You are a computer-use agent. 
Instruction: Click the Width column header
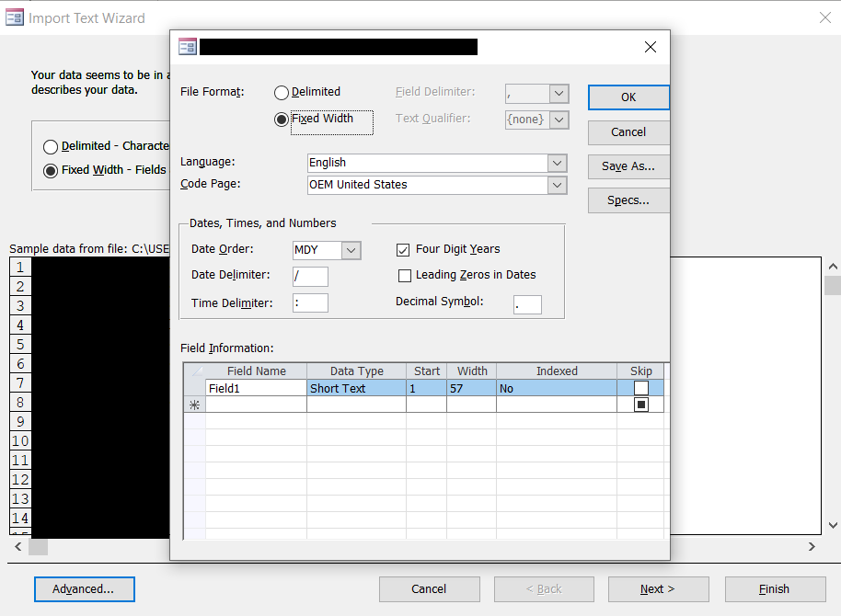(471, 371)
